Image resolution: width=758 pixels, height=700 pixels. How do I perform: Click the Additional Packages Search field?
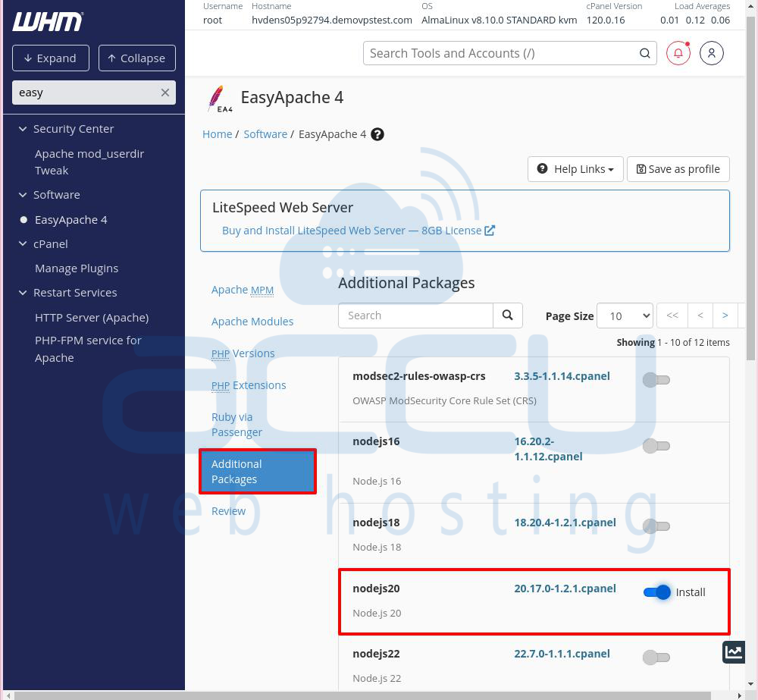click(415, 315)
